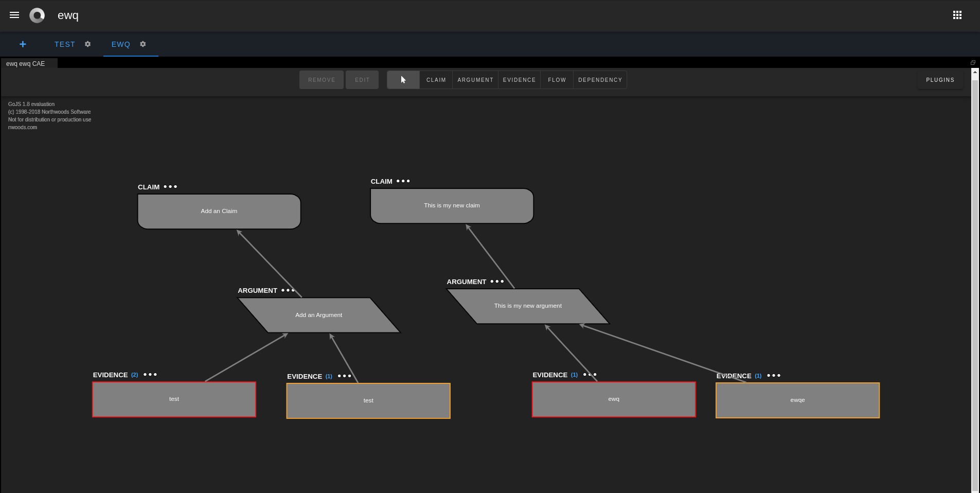Click the panel restore icon at top right
The height and width of the screenshot is (493, 980).
(x=973, y=63)
